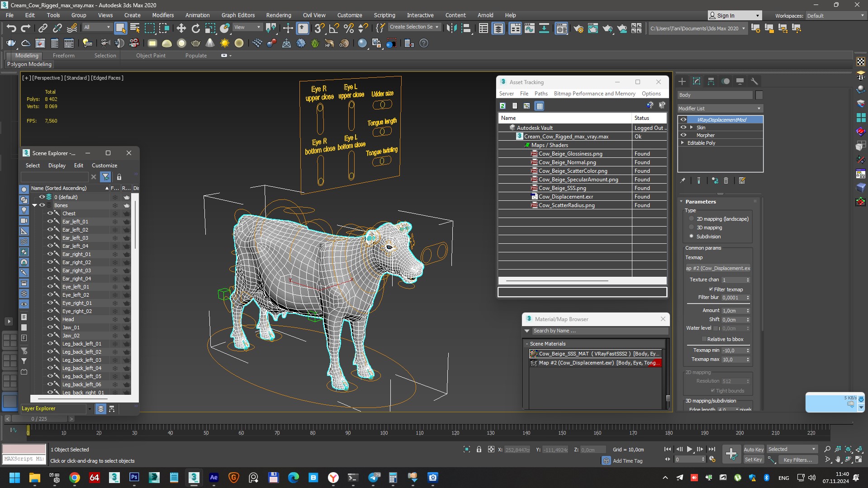The height and width of the screenshot is (488, 868).
Task: Open the Workspaces Default dropdown
Action: click(x=835, y=16)
